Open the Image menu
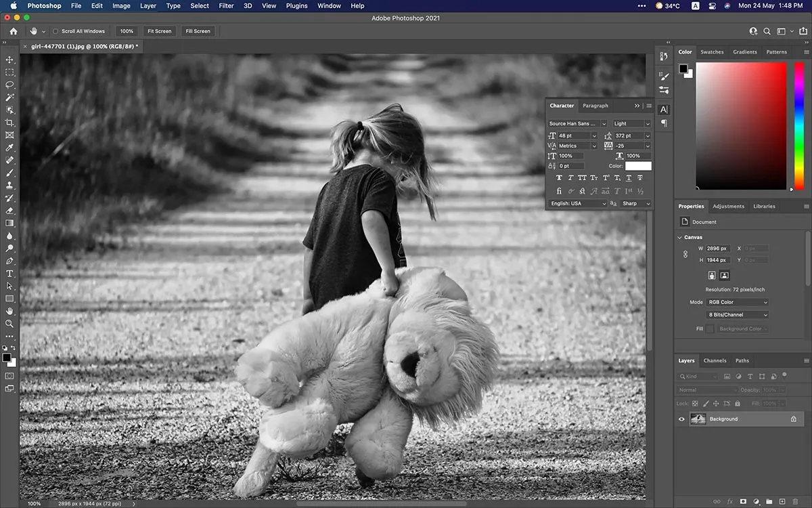The width and height of the screenshot is (812, 508). [x=121, y=6]
